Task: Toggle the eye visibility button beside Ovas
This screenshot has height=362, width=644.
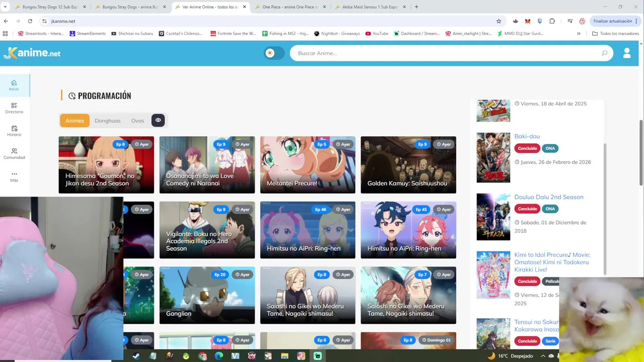Action: (x=158, y=120)
